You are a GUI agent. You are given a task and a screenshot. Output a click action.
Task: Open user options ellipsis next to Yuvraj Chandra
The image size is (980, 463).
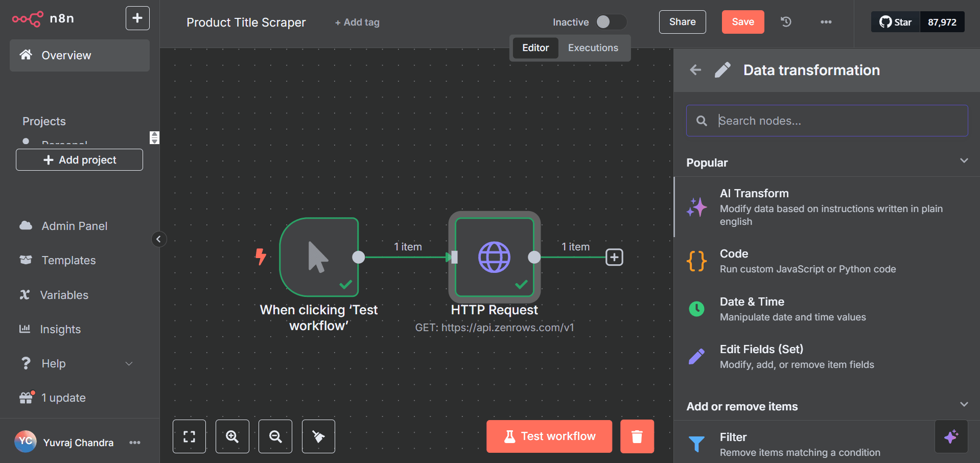135,443
